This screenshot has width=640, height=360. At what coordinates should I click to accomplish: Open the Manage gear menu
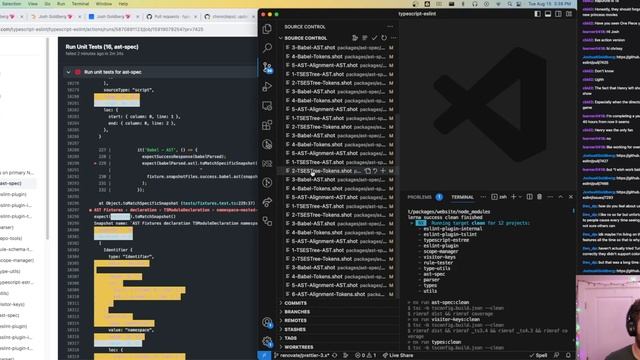[267, 341]
